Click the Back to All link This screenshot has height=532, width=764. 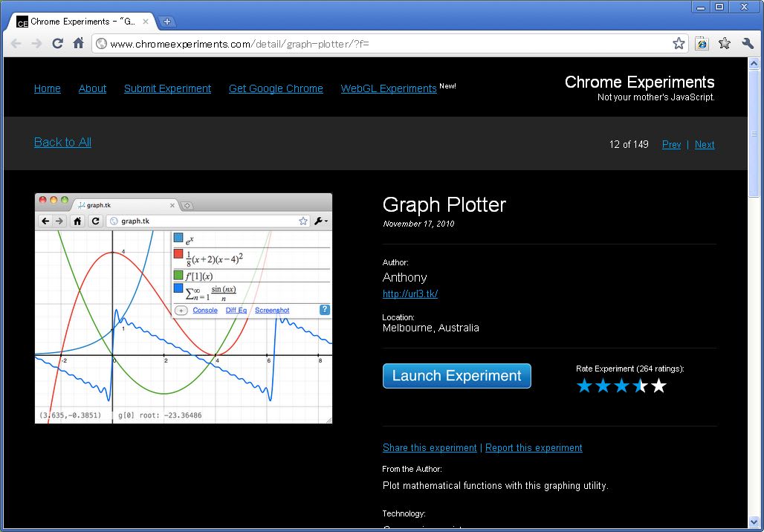pos(62,143)
